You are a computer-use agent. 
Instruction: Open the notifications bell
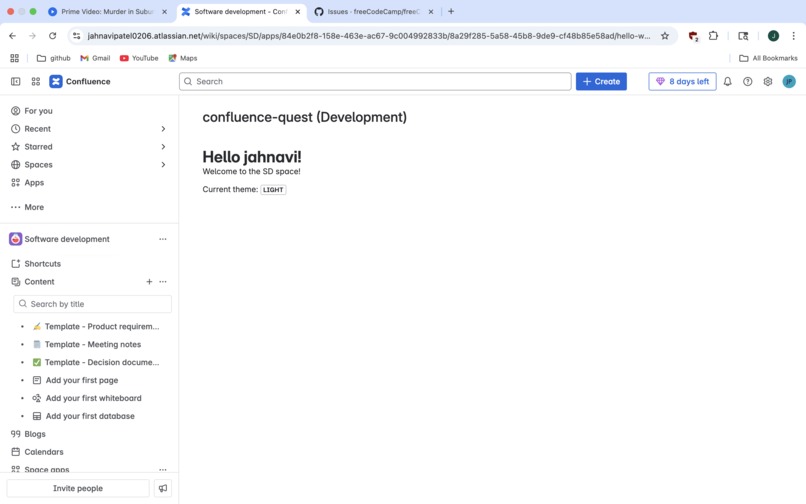click(x=727, y=81)
